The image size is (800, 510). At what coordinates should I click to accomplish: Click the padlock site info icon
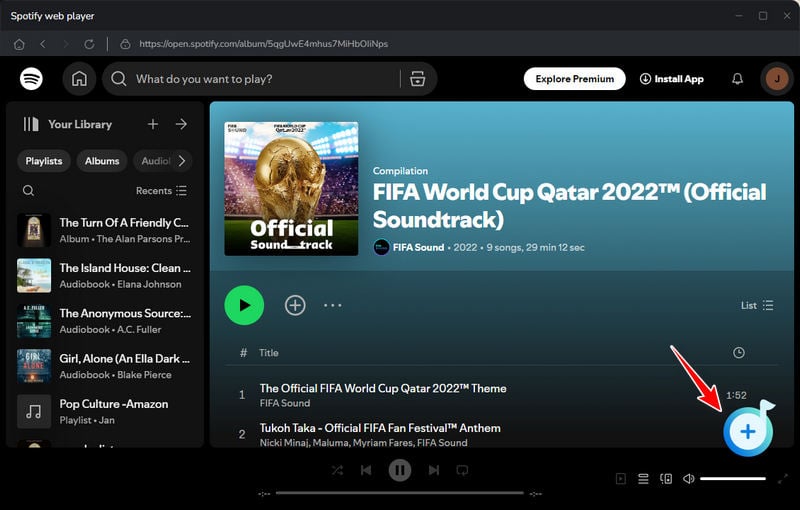pos(125,44)
